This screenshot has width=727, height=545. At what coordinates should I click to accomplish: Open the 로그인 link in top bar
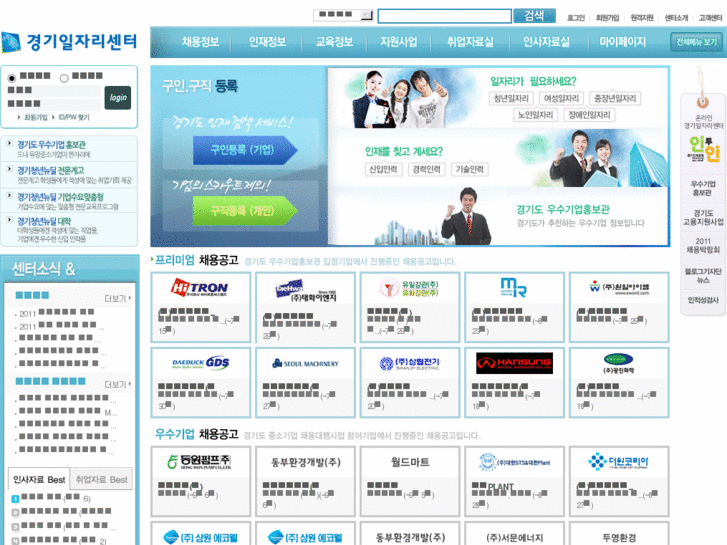click(x=576, y=18)
